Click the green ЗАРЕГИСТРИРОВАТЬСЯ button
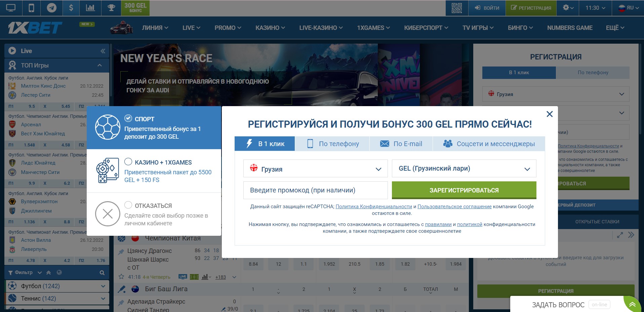Viewport: 644px width, 312px height. pyautogui.click(x=464, y=190)
